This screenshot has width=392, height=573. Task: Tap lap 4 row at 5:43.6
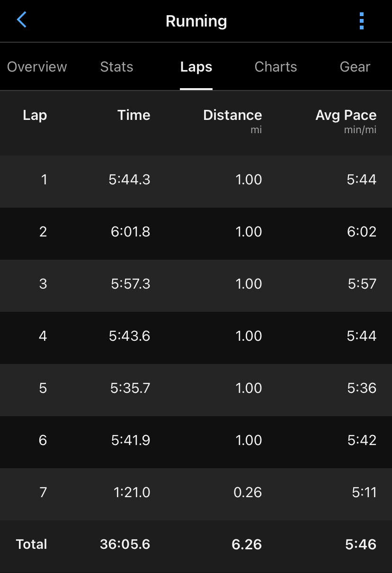(x=196, y=337)
